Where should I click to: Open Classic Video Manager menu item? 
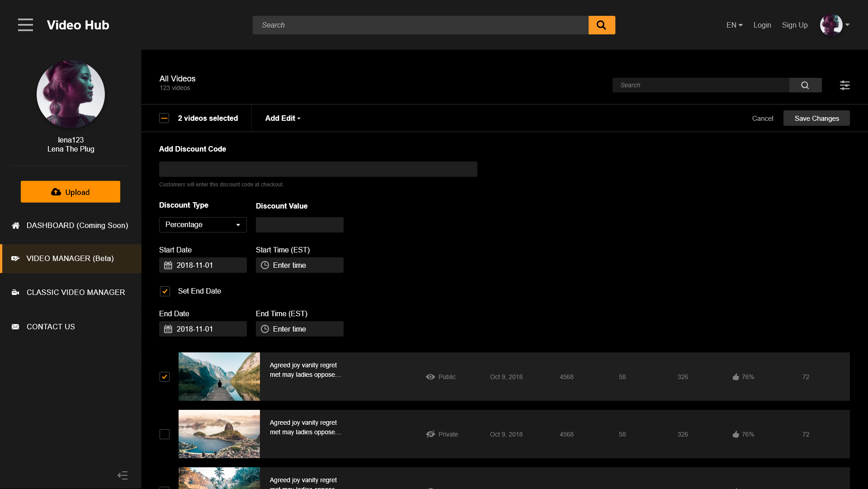coord(71,292)
